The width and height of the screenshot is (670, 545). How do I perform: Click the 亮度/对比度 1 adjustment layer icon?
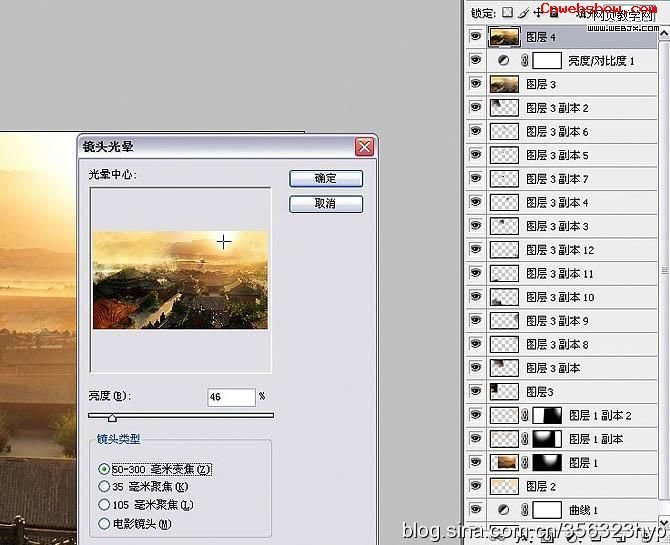tap(504, 61)
